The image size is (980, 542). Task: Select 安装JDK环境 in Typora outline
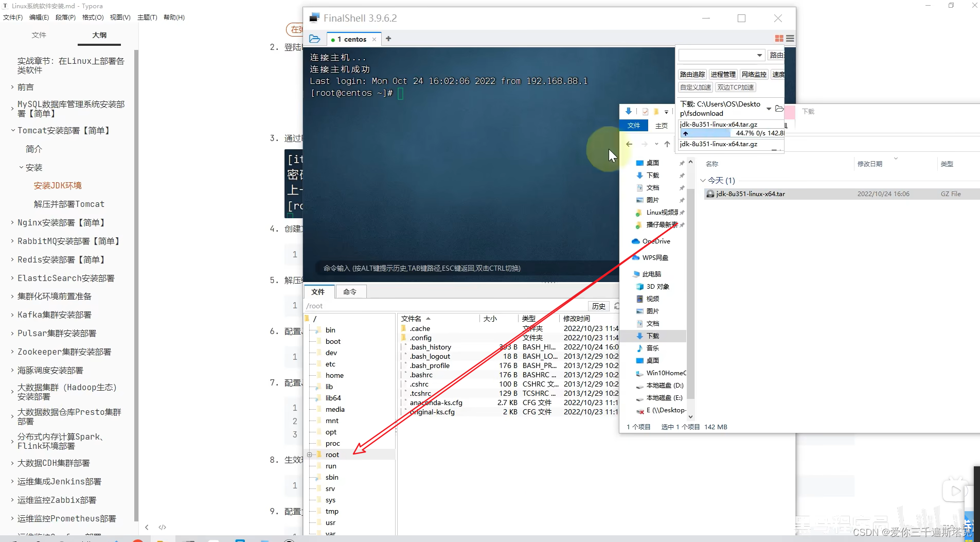[x=58, y=186]
